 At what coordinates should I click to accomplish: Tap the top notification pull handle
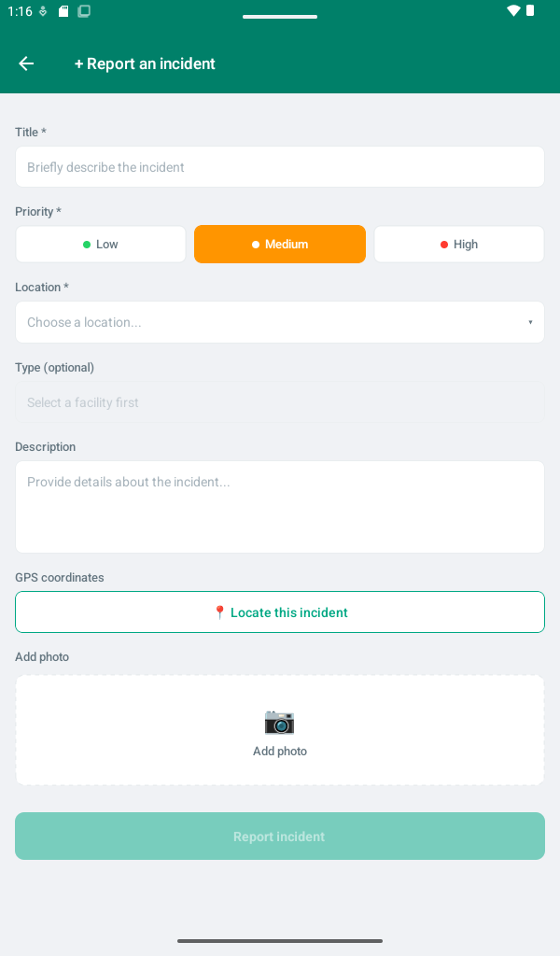click(280, 17)
